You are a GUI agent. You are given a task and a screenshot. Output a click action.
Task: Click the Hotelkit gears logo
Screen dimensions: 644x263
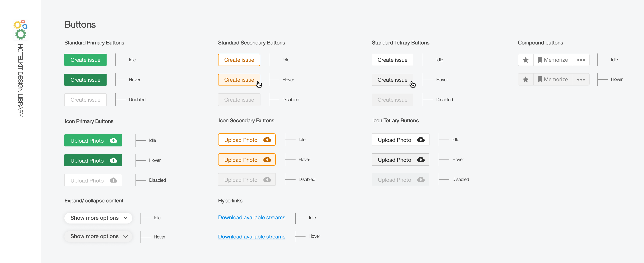21,30
